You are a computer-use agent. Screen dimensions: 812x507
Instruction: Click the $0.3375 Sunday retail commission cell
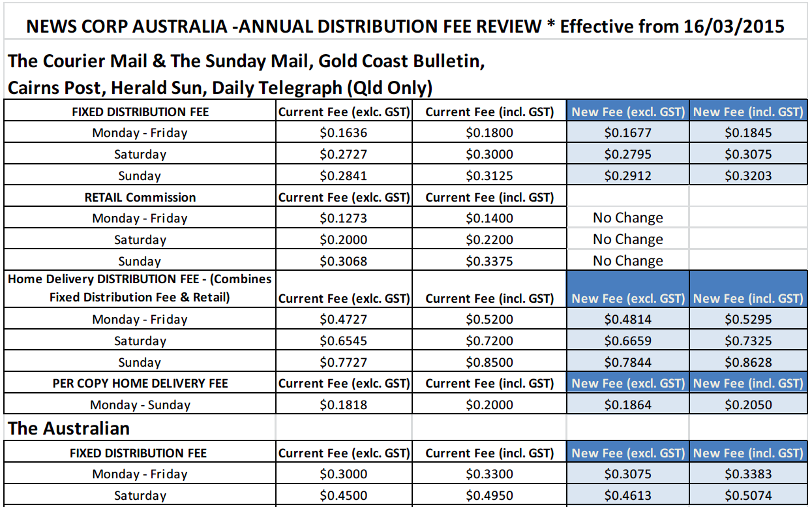(489, 261)
